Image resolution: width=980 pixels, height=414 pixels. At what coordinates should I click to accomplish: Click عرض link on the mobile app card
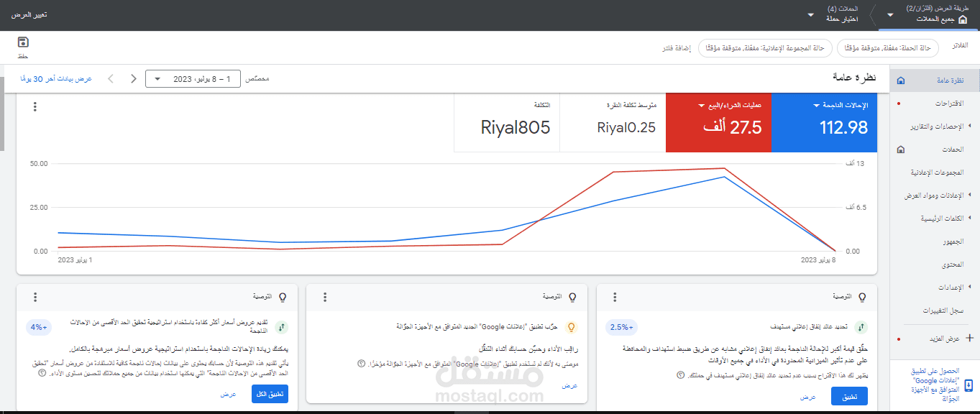tap(569, 385)
